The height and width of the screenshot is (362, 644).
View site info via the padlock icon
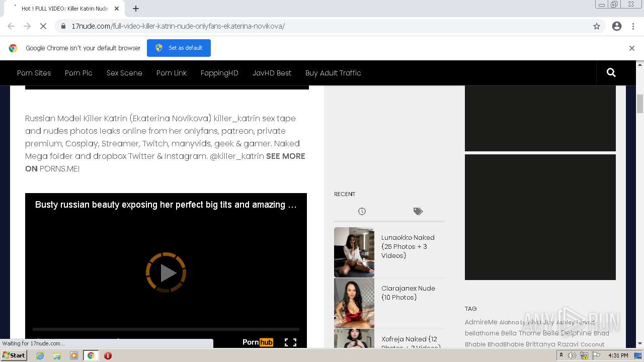point(63,26)
